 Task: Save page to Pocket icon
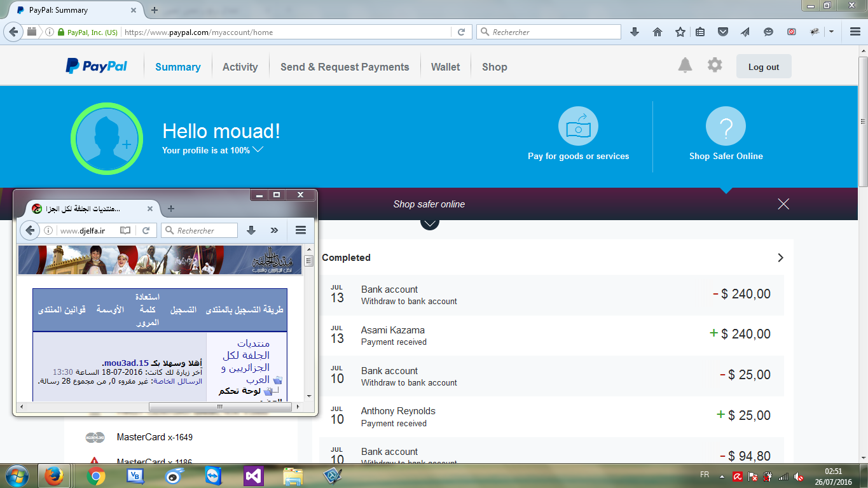pos(723,32)
